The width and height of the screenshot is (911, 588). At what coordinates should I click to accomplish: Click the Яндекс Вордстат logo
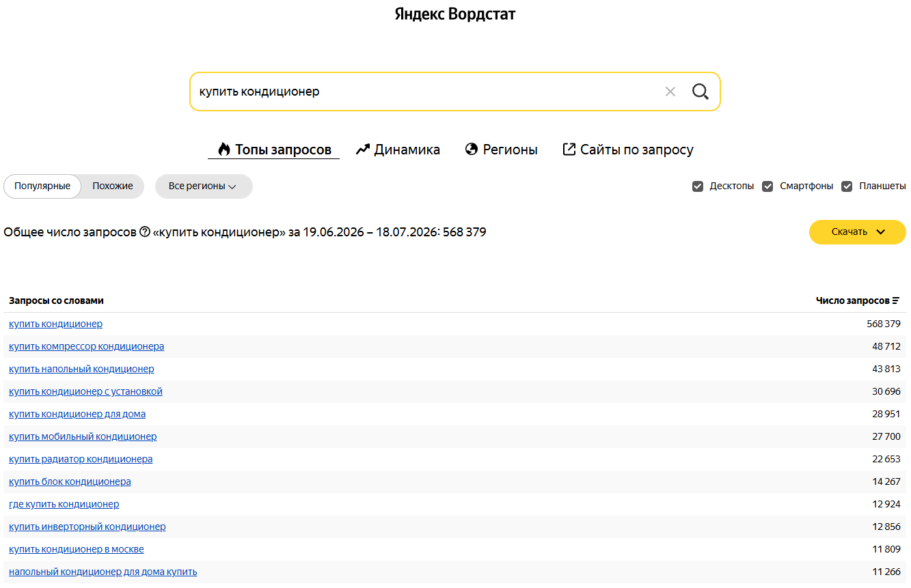(455, 14)
